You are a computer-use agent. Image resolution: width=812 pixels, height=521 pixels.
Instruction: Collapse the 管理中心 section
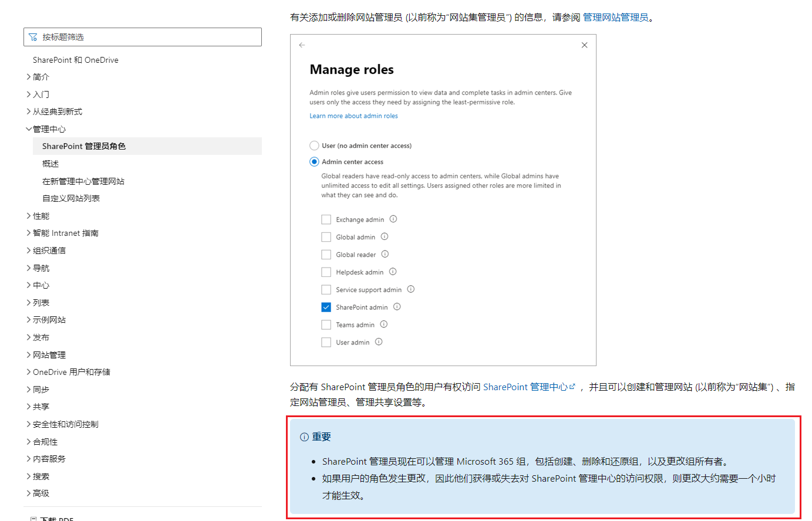tap(46, 129)
